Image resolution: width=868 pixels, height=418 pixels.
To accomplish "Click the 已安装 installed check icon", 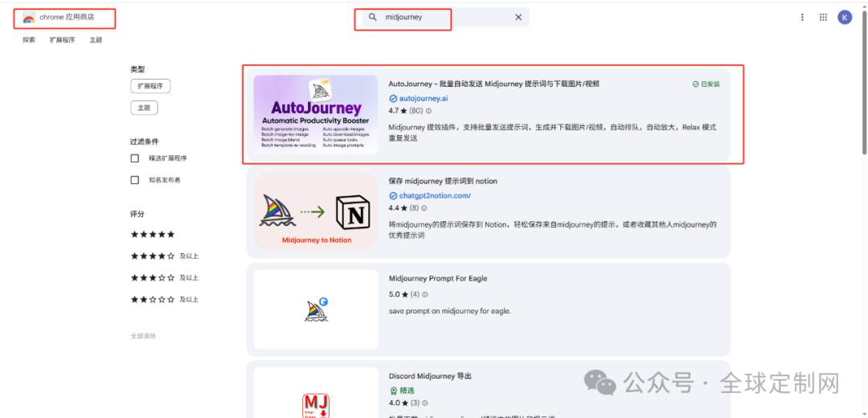I will click(x=695, y=84).
